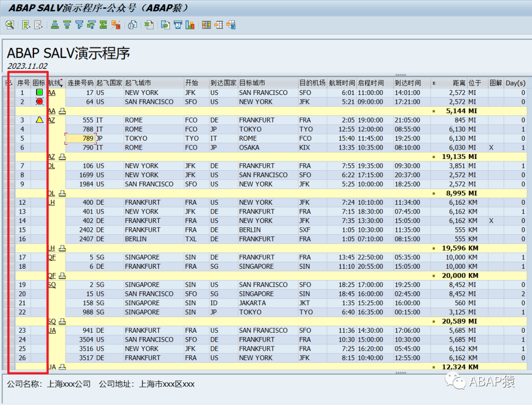Open the QF airline link in row 17

point(52,257)
